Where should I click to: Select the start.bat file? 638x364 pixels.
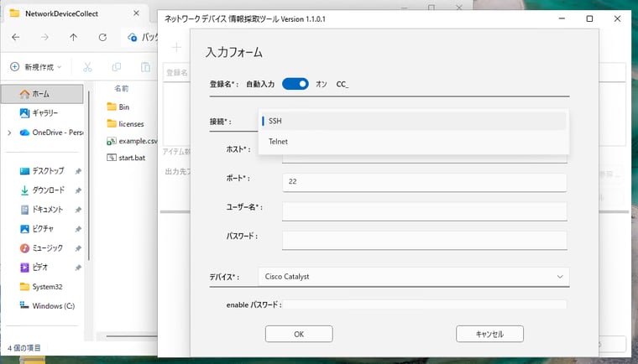(131, 157)
